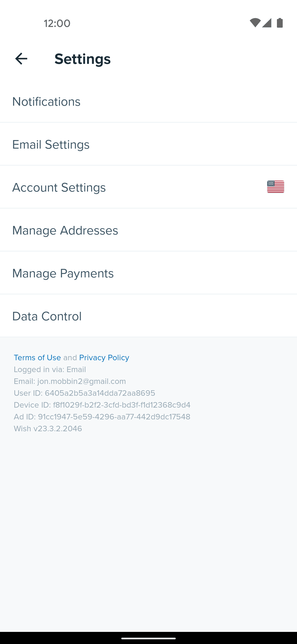Tap the Settings page title

(82, 59)
